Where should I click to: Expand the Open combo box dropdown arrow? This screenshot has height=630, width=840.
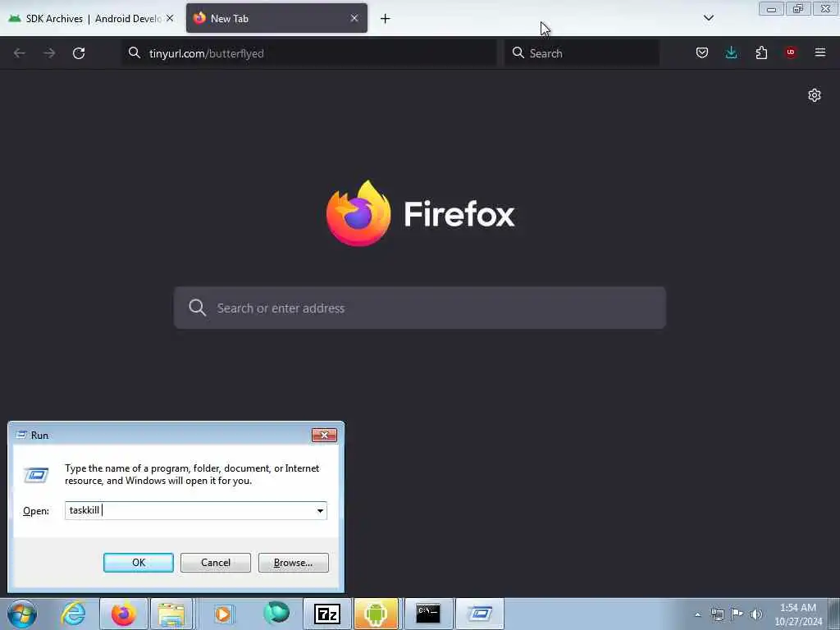(x=320, y=510)
